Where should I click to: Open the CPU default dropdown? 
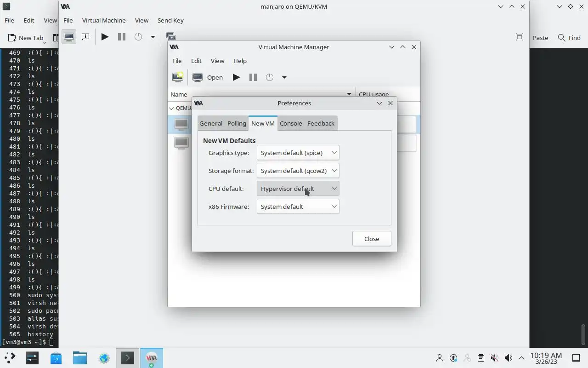pos(298,189)
